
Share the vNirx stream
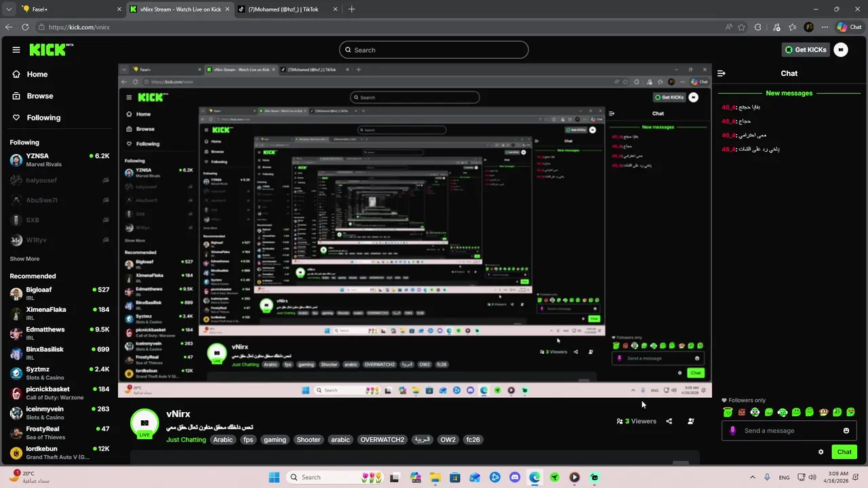click(x=669, y=421)
